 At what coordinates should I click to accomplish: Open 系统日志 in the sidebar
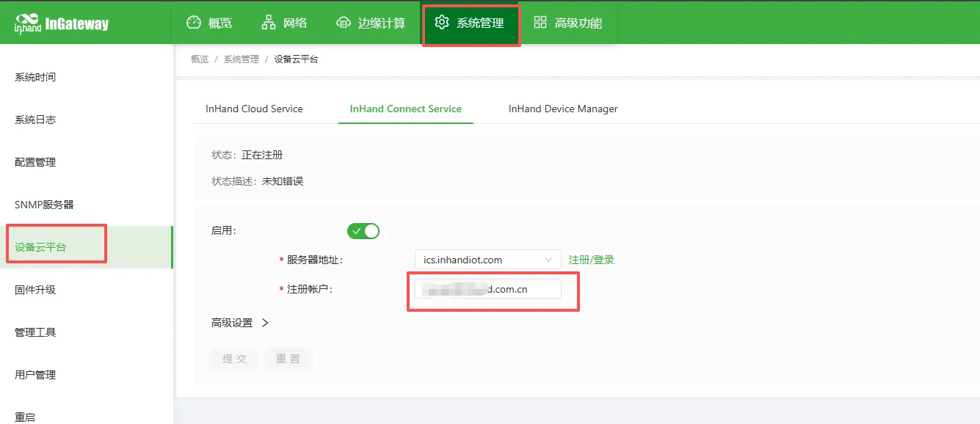(x=87, y=120)
